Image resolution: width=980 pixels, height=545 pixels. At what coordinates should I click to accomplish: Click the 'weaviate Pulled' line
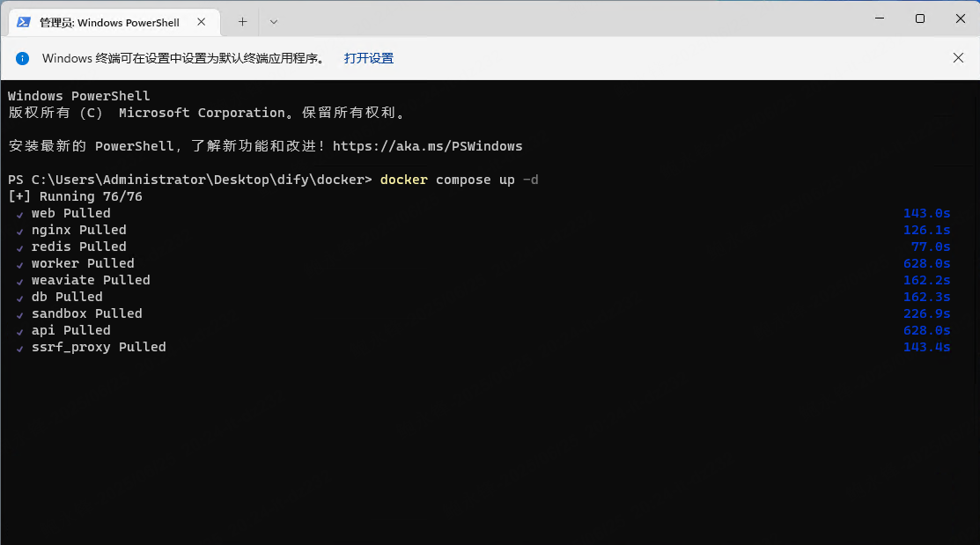(91, 280)
